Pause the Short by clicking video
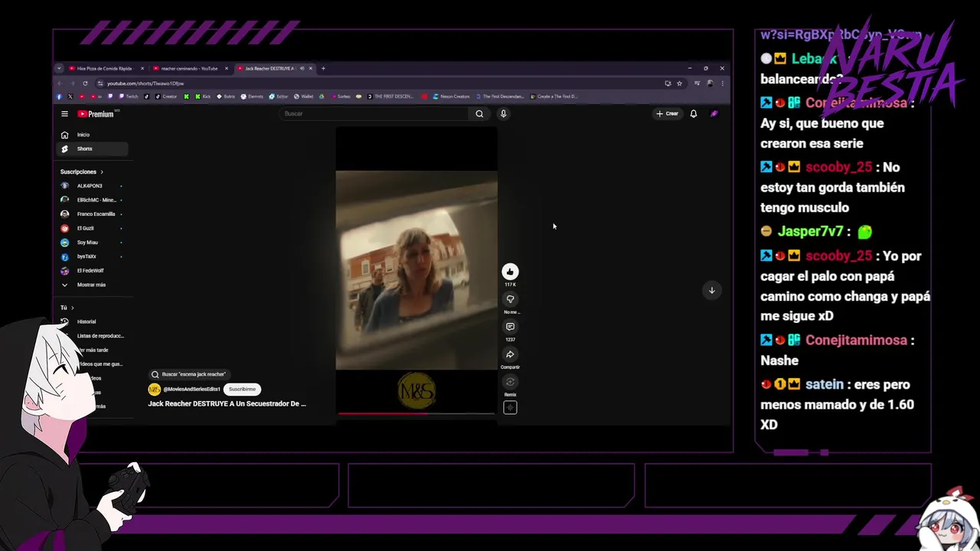The image size is (980, 551). pyautogui.click(x=416, y=270)
